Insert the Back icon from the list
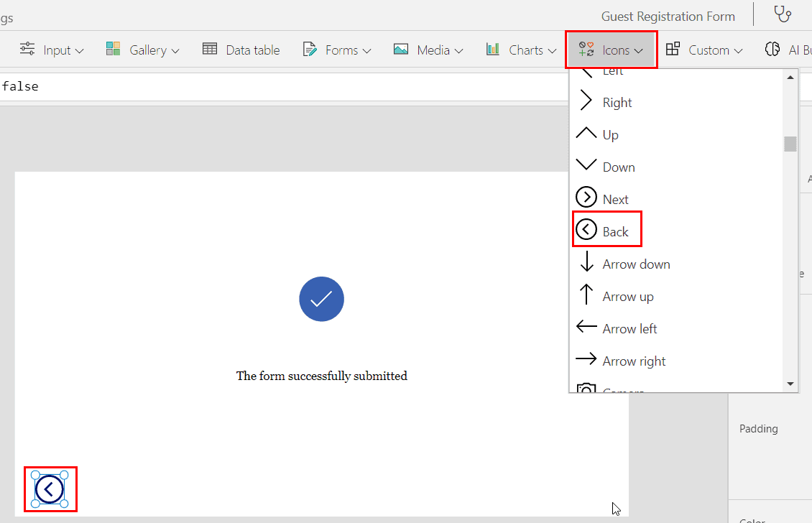The height and width of the screenshot is (523, 812). tap(606, 228)
